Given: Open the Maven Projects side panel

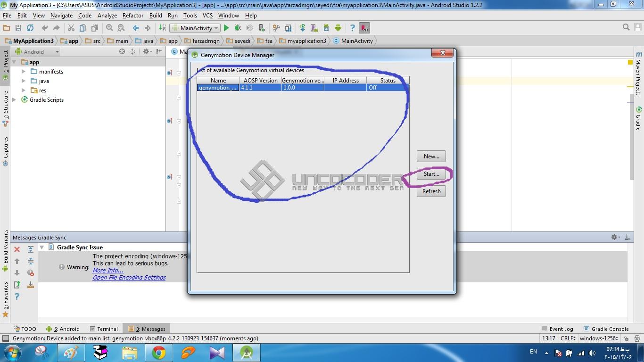Looking at the screenshot, I should pyautogui.click(x=638, y=73).
